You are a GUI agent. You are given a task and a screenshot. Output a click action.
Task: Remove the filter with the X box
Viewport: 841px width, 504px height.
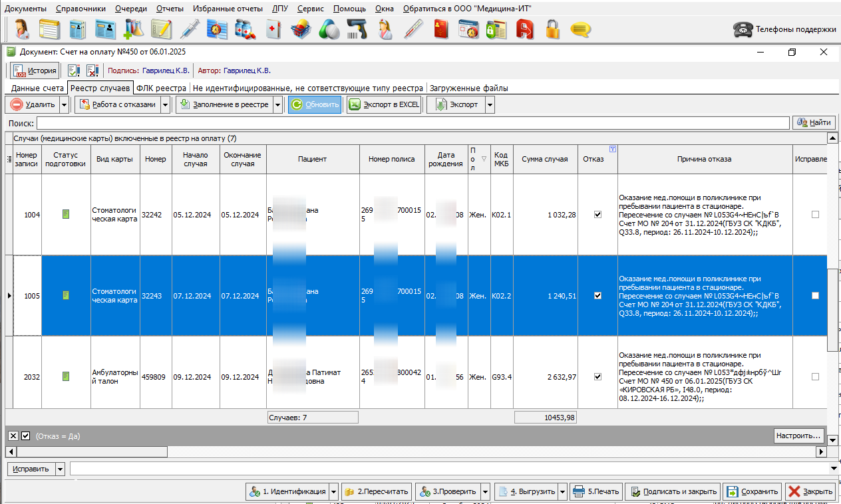point(13,436)
